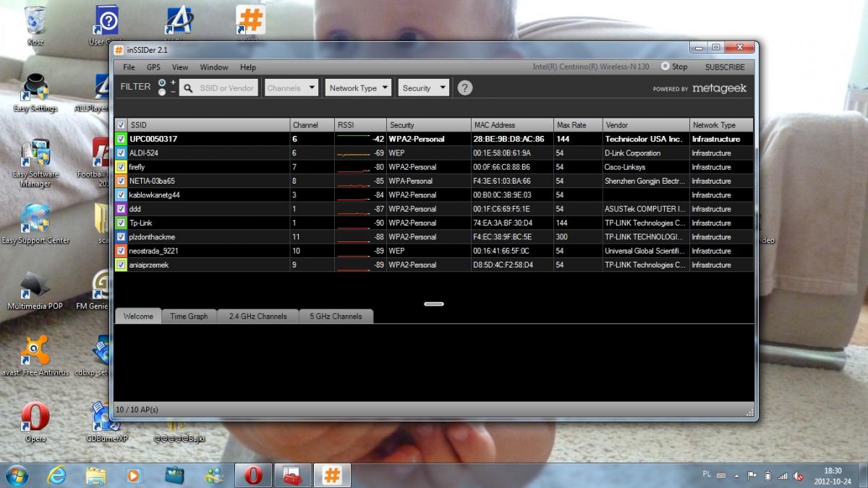The image size is (868, 488).
Task: Uncheck the aniaiprzemek network checkbox
Action: point(122,265)
